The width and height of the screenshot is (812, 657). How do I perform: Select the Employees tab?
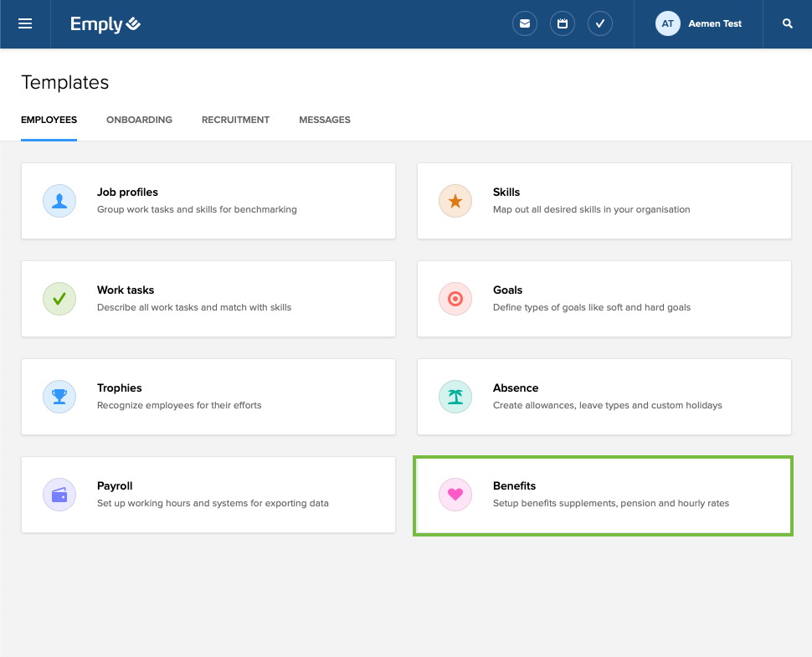[49, 120]
